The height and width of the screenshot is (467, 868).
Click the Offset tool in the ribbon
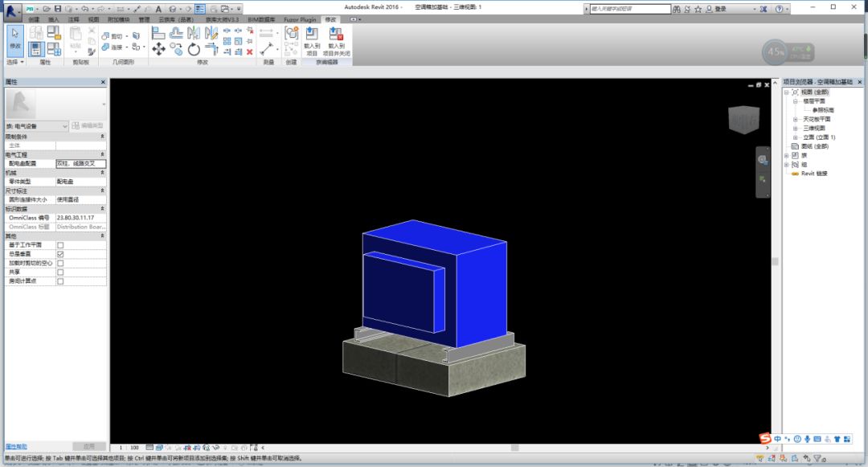click(177, 34)
